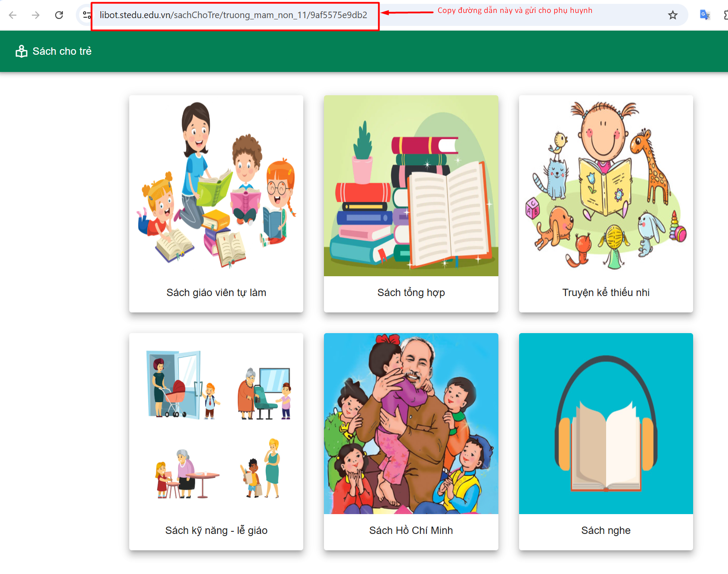Open the stacked books illustration

click(x=411, y=186)
